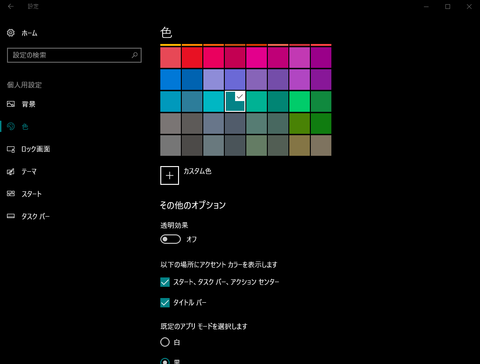Pick the bright blue swatch starting second row
Image resolution: width=480 pixels, height=364 pixels.
pos(170,79)
